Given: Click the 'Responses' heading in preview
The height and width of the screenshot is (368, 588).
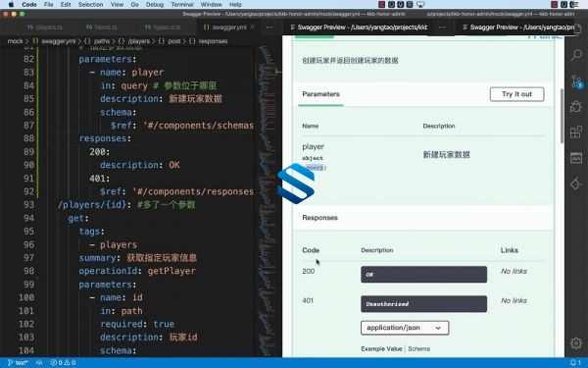Looking at the screenshot, I should pos(319,218).
